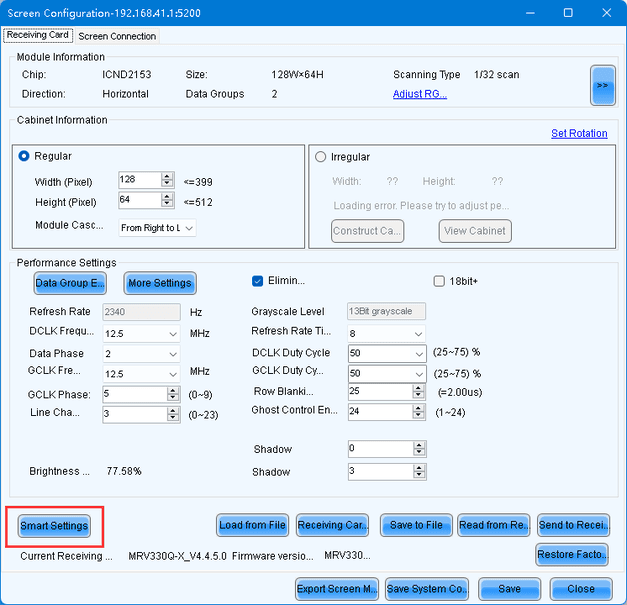627x605 pixels.
Task: Open the Refresh Rate Times dropdown
Action: pyautogui.click(x=386, y=333)
